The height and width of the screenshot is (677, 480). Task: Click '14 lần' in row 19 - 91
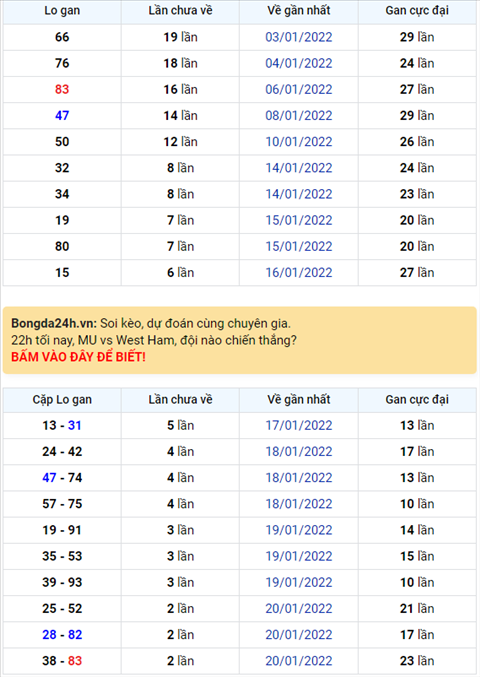tap(417, 530)
